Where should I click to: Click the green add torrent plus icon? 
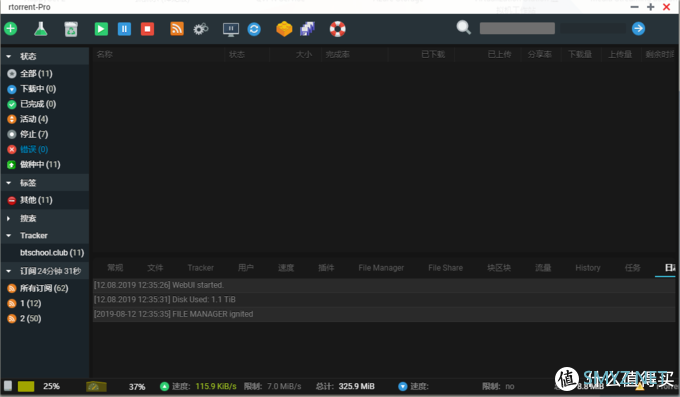point(10,29)
